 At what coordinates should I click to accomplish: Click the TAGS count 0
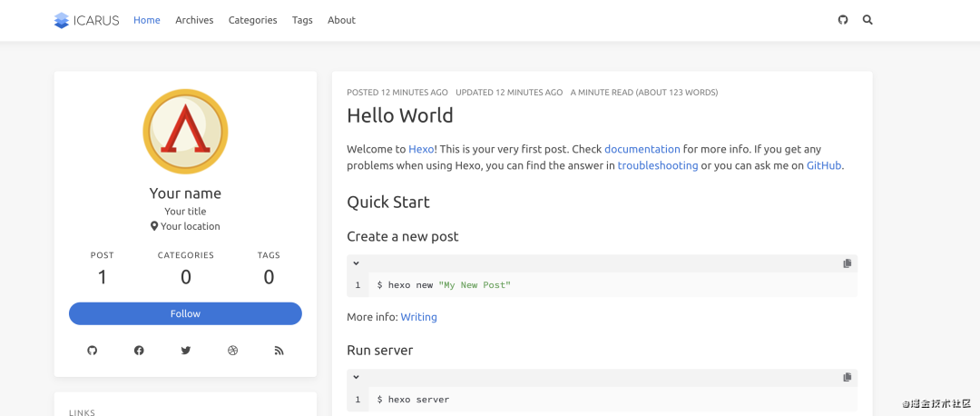(x=269, y=277)
